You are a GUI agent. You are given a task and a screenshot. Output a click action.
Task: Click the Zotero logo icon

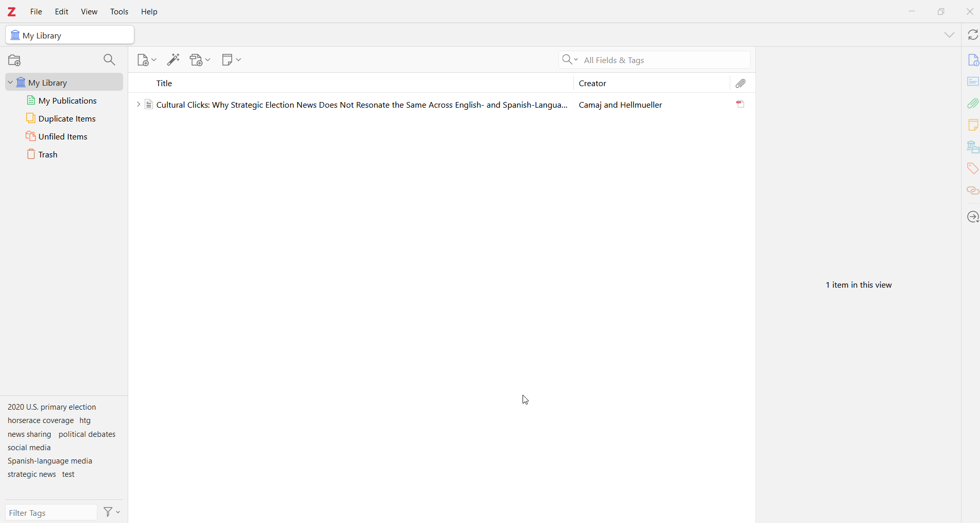pos(12,12)
